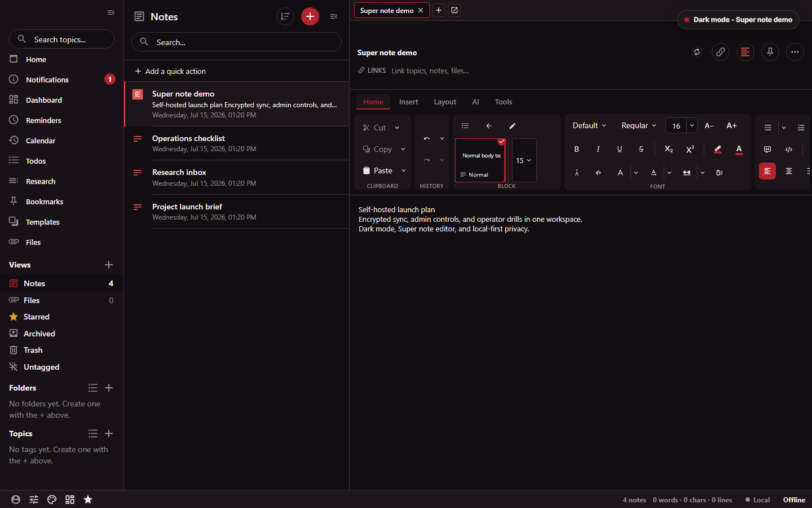The width and height of the screenshot is (812, 508).
Task: Click the red note type icon in header
Action: (x=745, y=52)
